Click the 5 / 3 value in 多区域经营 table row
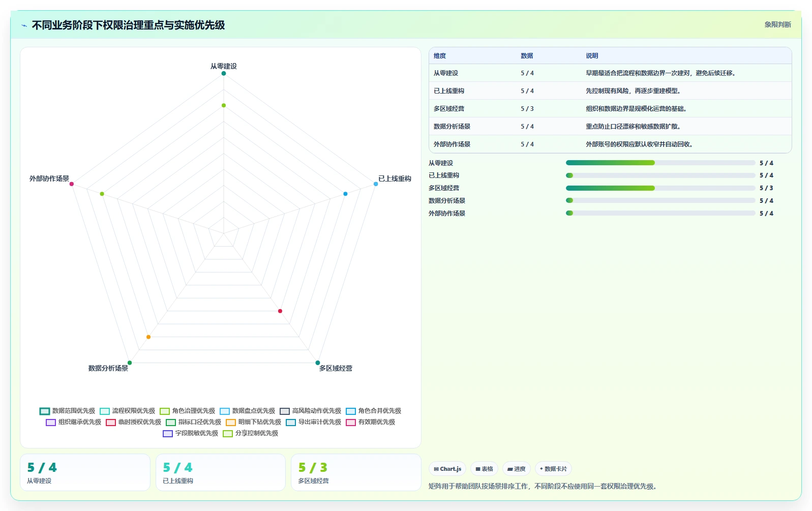Image resolution: width=812 pixels, height=511 pixels. [x=527, y=109]
